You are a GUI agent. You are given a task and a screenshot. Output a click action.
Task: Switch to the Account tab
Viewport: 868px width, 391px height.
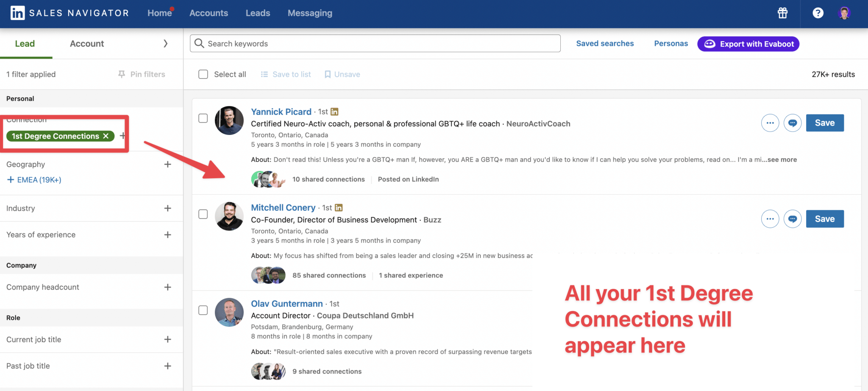(x=86, y=43)
